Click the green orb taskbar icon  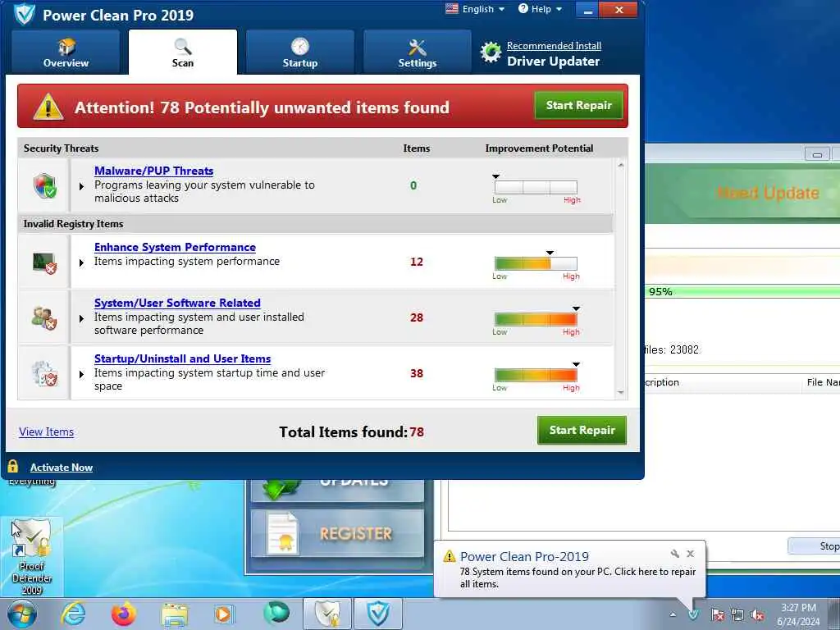coord(276,613)
